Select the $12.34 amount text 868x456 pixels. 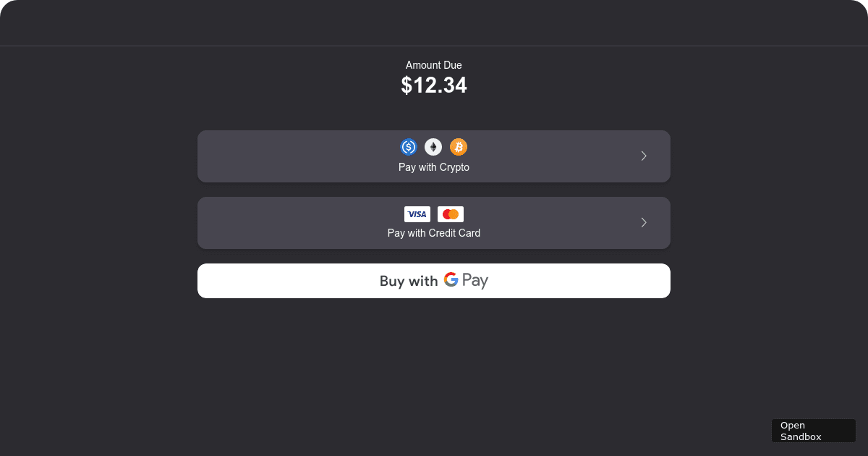(x=433, y=85)
